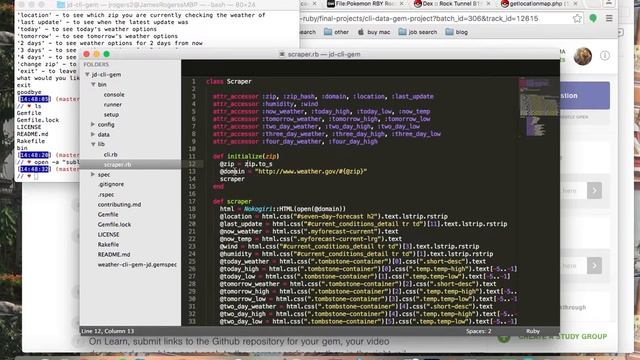Click the scraper.rb — jd-cli-gem title bar
This screenshot has height=360, width=640.
point(320,54)
